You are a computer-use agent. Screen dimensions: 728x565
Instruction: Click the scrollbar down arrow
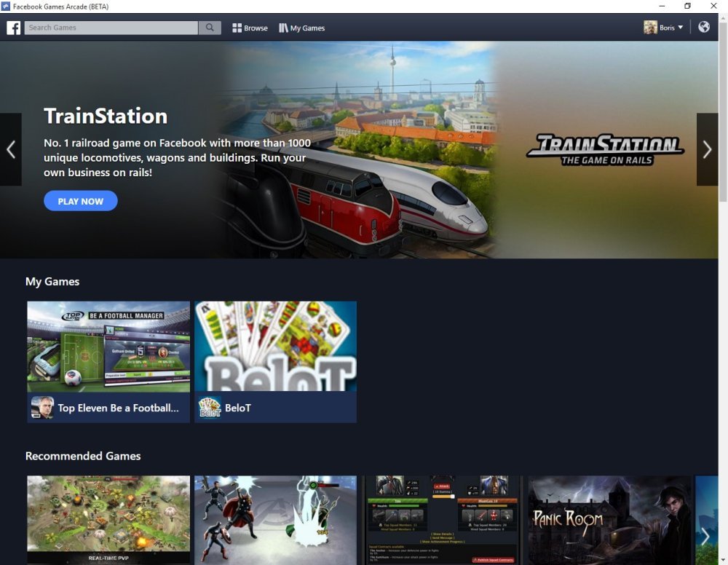click(723, 561)
